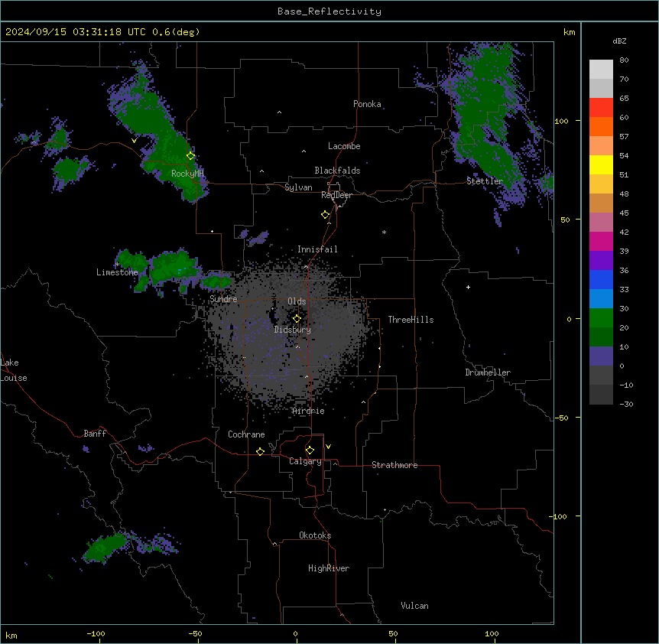Click the RedDeer city label
Viewport: 659px width, 644px height.
tap(336, 195)
